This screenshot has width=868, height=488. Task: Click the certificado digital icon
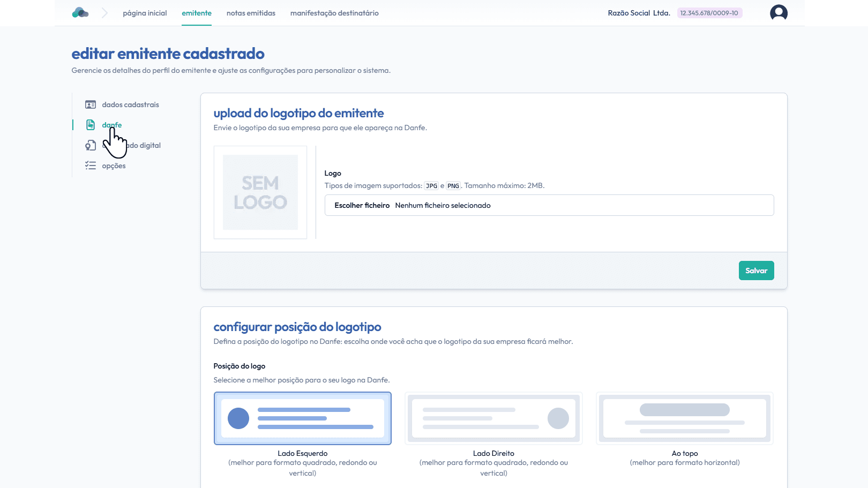pyautogui.click(x=91, y=145)
